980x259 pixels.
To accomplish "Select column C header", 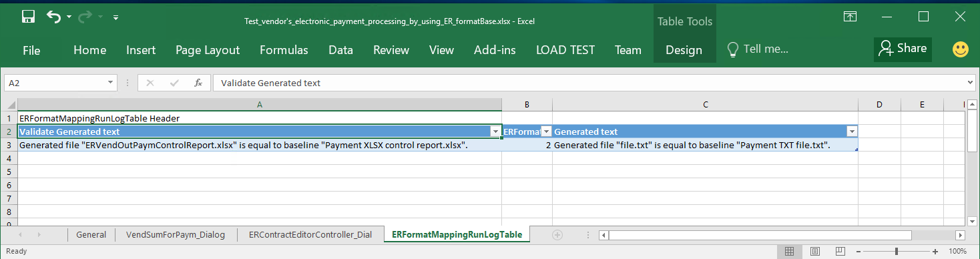I will pos(705,105).
